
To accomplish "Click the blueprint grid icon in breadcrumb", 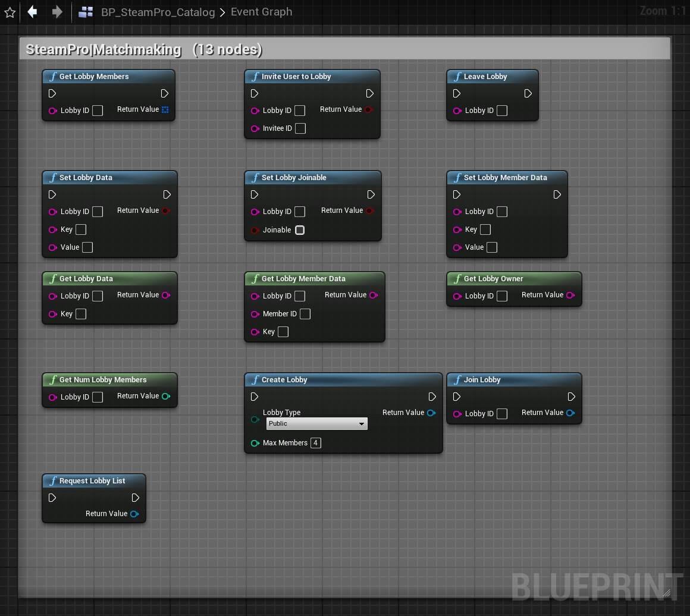I will (86, 12).
